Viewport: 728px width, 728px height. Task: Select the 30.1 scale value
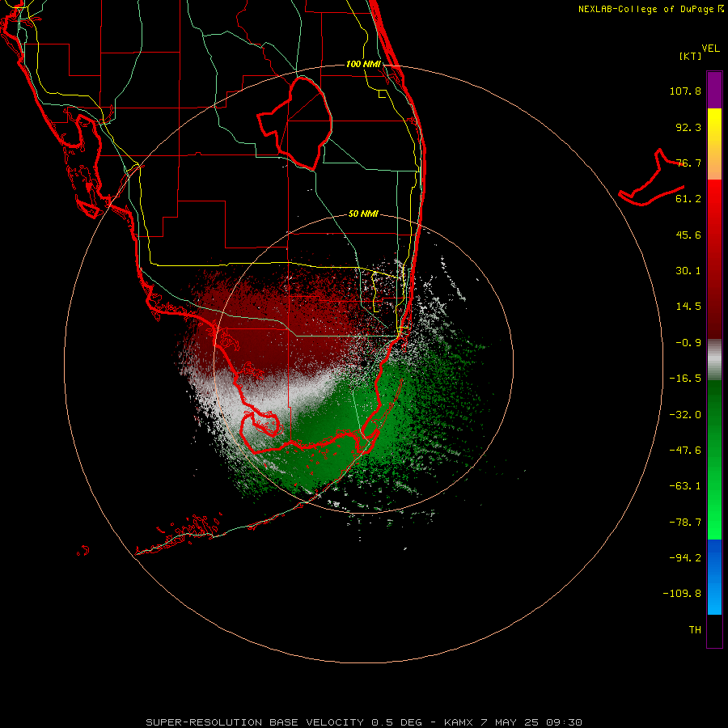688,271
